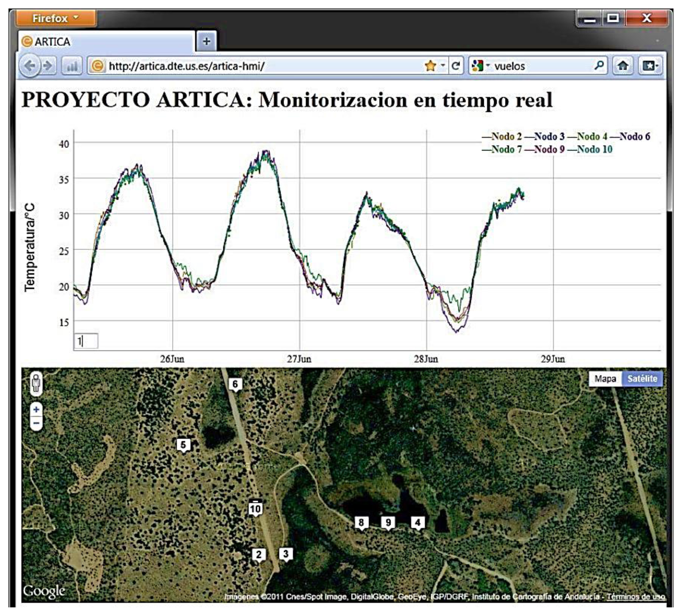Open the Firefox menu dropdown
682x616 pixels.
56,18
